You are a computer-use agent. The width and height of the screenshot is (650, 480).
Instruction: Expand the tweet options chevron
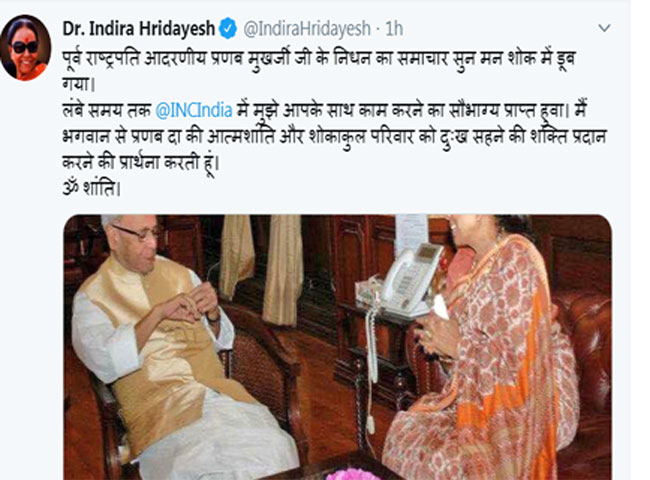point(604,28)
